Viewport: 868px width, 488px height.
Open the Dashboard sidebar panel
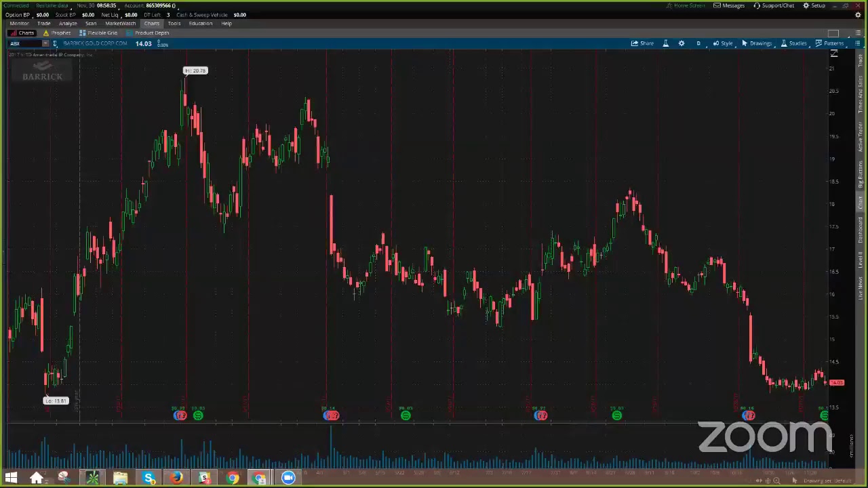(x=861, y=230)
